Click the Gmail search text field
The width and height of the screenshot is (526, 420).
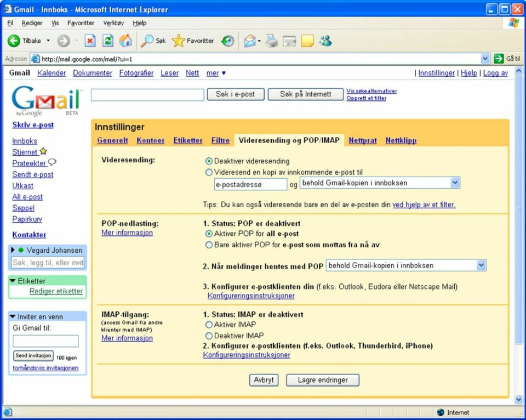coord(147,95)
